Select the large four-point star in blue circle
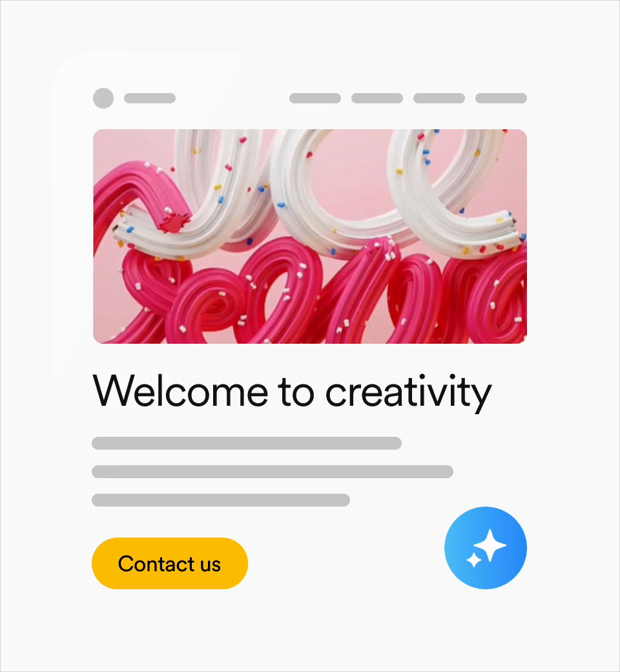Screen dimensions: 620x672 click(x=491, y=545)
